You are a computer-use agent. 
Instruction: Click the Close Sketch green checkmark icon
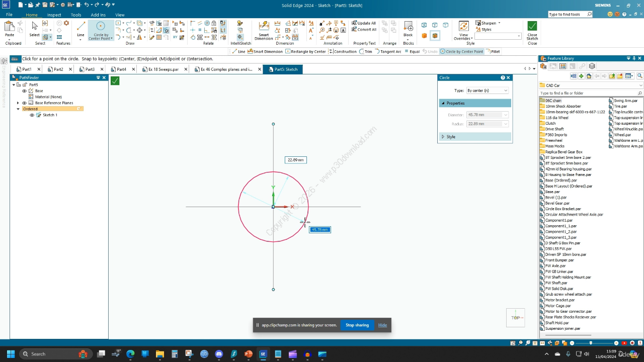tap(532, 26)
